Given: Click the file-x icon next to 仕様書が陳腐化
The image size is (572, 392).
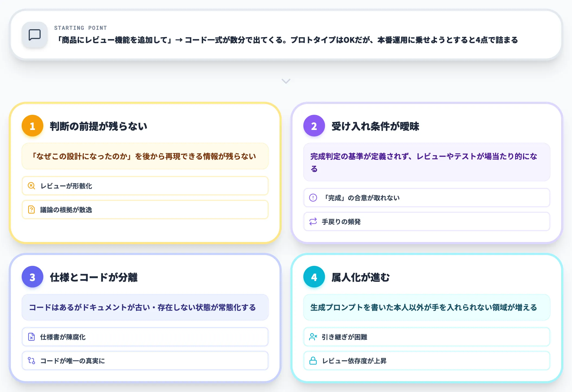Looking at the screenshot, I should click(x=31, y=337).
